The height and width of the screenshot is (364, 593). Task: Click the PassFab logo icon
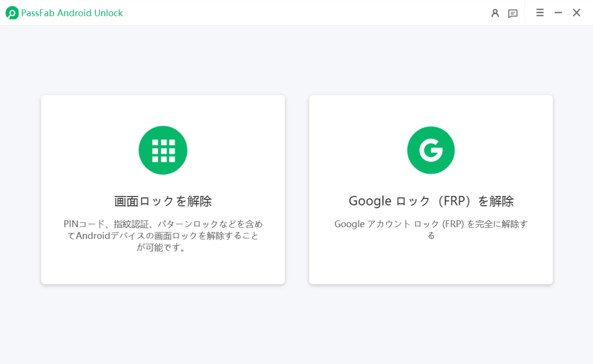pos(12,13)
